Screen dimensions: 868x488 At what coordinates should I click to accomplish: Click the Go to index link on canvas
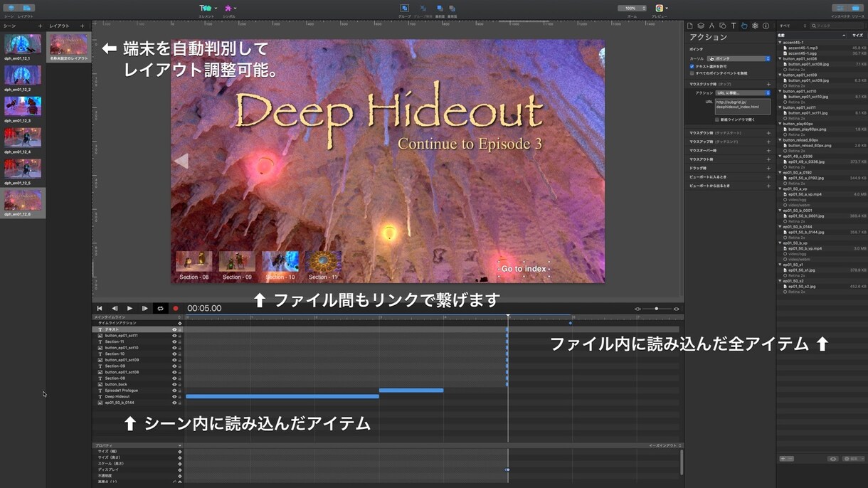(524, 269)
